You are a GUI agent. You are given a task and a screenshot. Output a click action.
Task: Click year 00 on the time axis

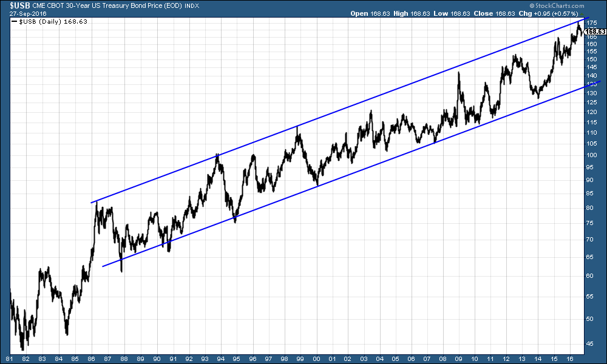point(317,359)
